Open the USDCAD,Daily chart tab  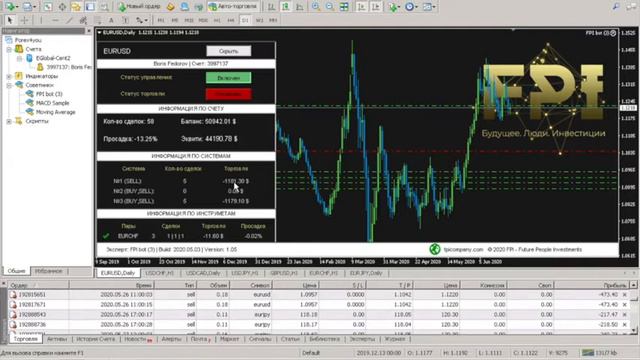203,273
